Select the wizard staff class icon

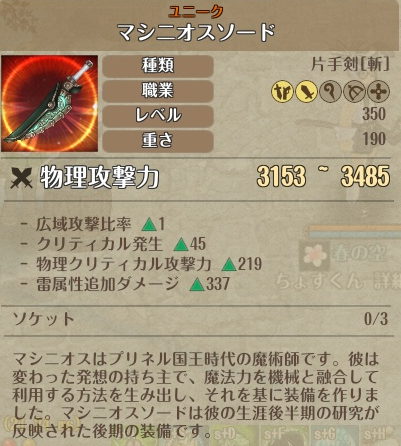coord(330,91)
